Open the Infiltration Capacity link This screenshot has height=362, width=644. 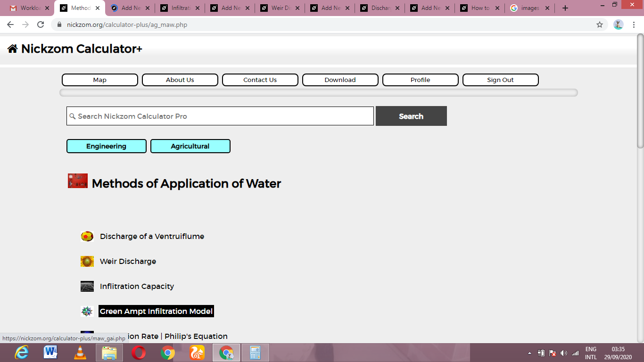click(x=137, y=286)
